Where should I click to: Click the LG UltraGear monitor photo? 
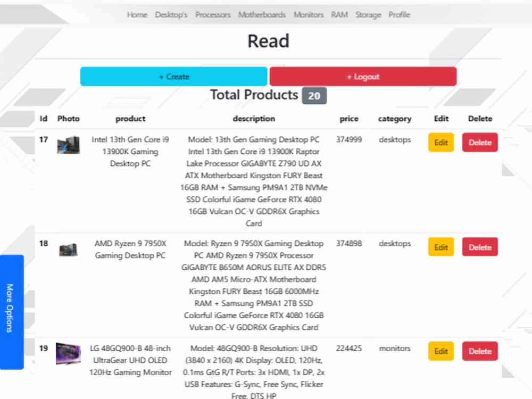tap(68, 354)
